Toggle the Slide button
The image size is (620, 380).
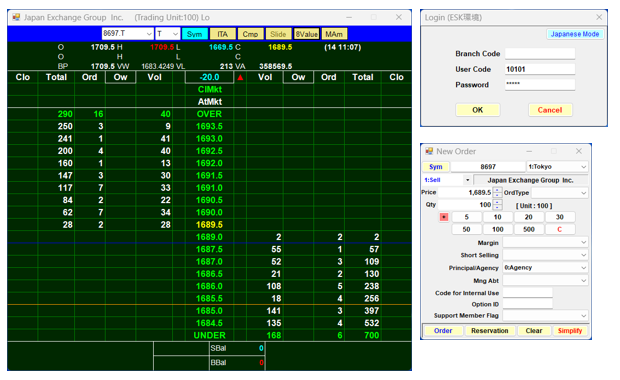coord(278,34)
